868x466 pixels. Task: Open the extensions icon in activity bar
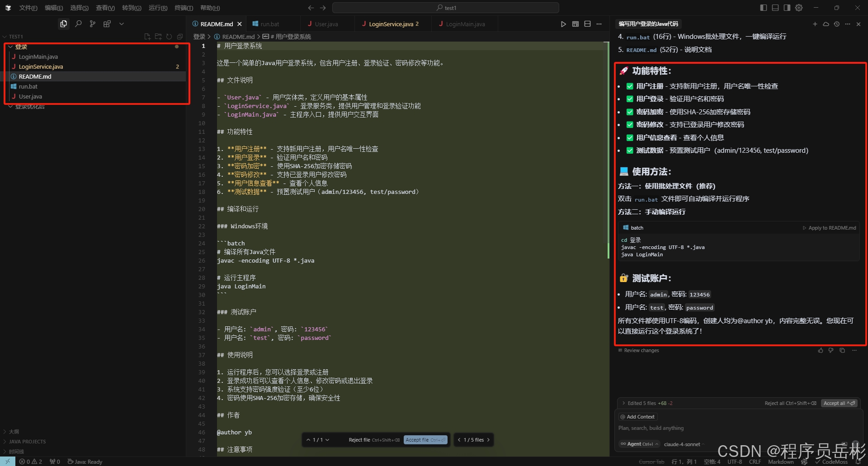[x=107, y=24]
